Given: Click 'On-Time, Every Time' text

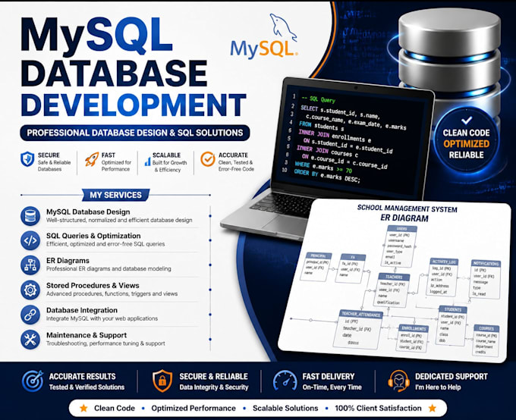Looking at the screenshot, I should click(332, 387).
